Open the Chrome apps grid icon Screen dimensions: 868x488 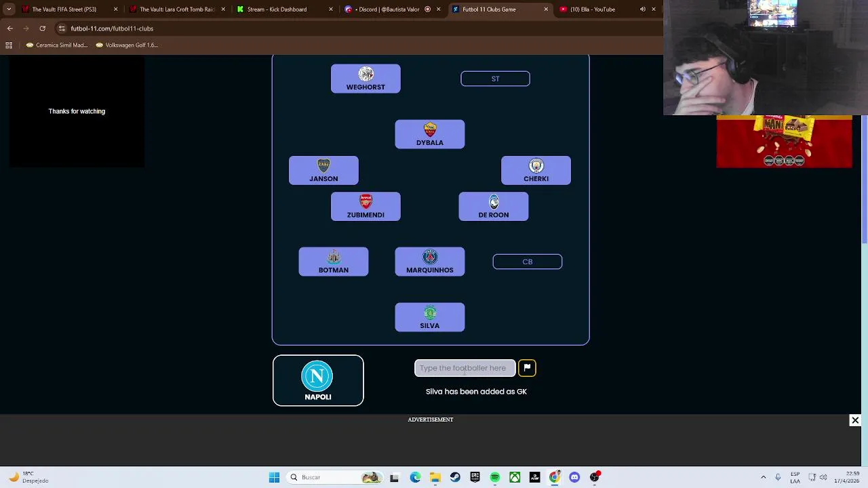9,45
